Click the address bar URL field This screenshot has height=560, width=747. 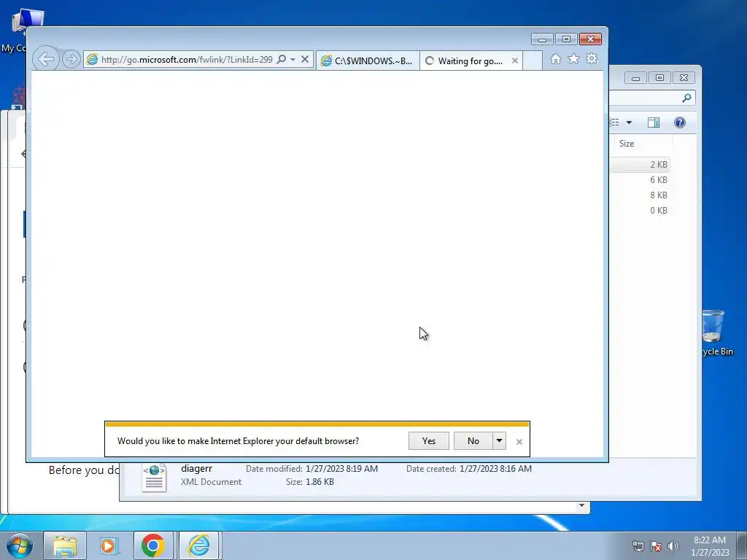coord(186,60)
